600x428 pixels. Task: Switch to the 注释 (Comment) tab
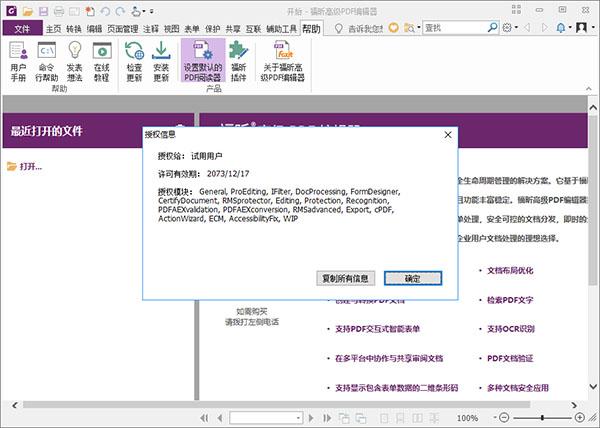[x=151, y=29]
